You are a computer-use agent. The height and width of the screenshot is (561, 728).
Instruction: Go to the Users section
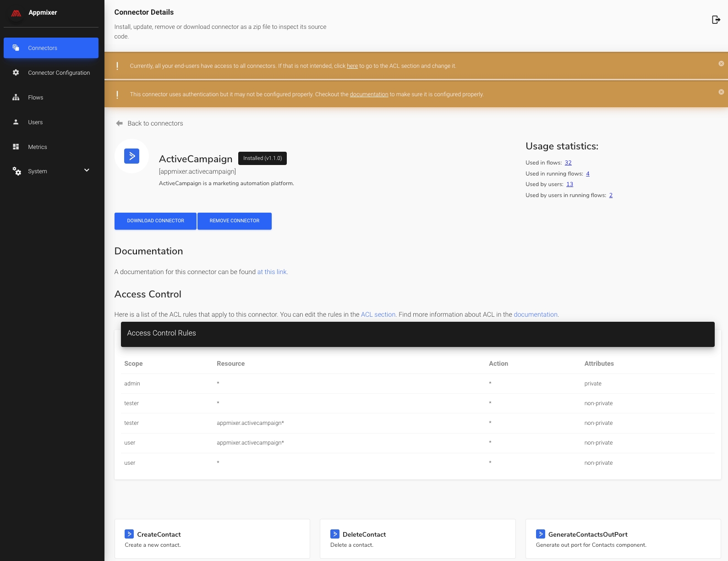point(35,122)
